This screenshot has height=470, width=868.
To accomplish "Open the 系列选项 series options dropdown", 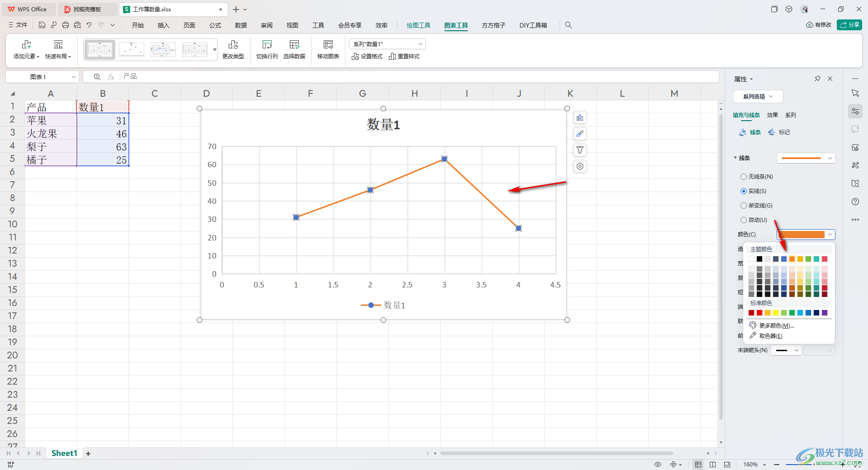I will [x=758, y=96].
